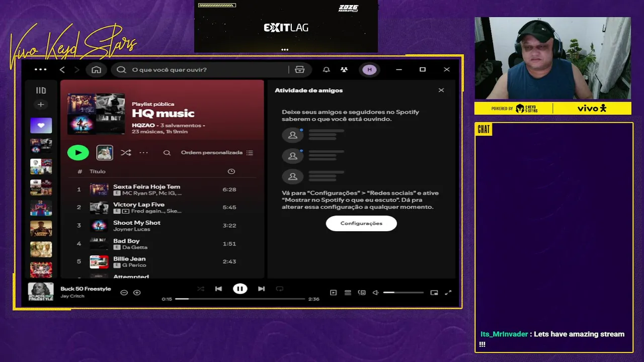Screen dimensions: 644x362
Task: Select the track 'Sexta Feira Hoje Tem'
Action: pos(161,190)
